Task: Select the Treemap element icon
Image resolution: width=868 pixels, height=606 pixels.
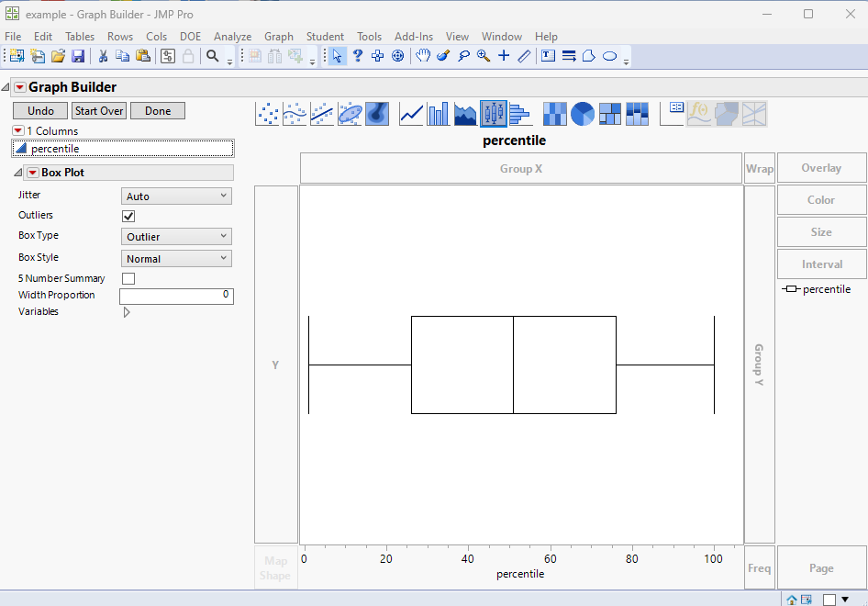Action: pyautogui.click(x=610, y=114)
